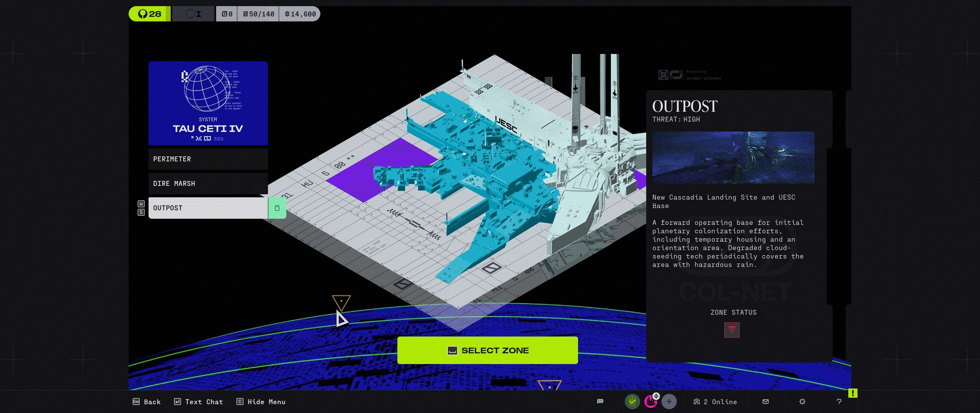
Task: Click the green exclamation alert badge
Action: pyautogui.click(x=853, y=393)
